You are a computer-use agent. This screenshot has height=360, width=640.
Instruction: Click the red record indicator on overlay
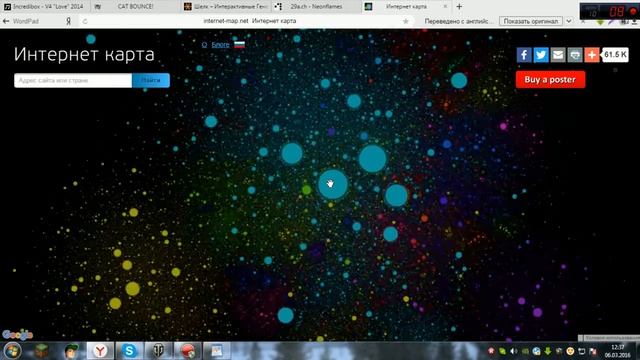(x=633, y=11)
